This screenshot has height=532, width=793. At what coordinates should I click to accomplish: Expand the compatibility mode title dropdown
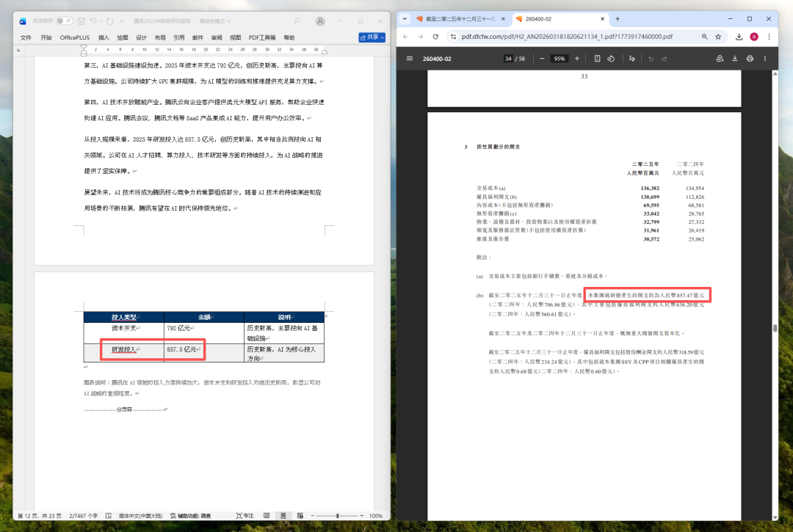[x=228, y=21]
